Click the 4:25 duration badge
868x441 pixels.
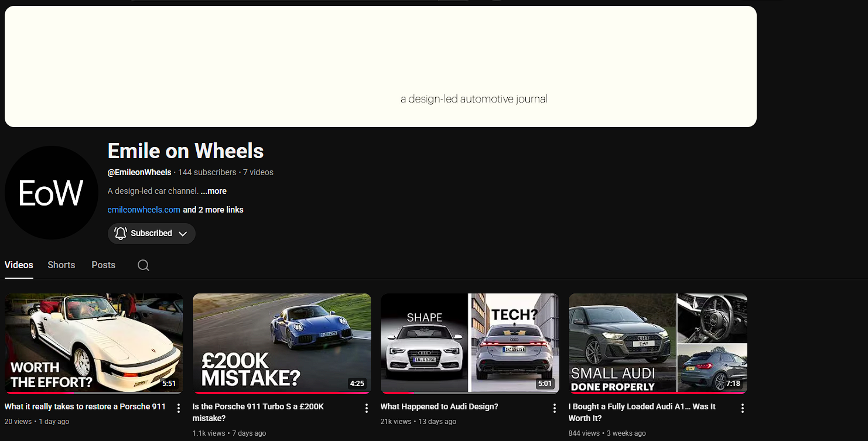[357, 384]
